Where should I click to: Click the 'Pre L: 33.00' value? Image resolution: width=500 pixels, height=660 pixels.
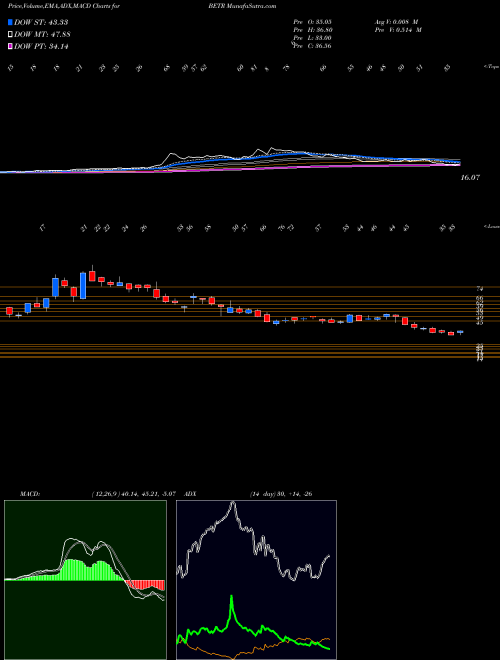(312, 38)
